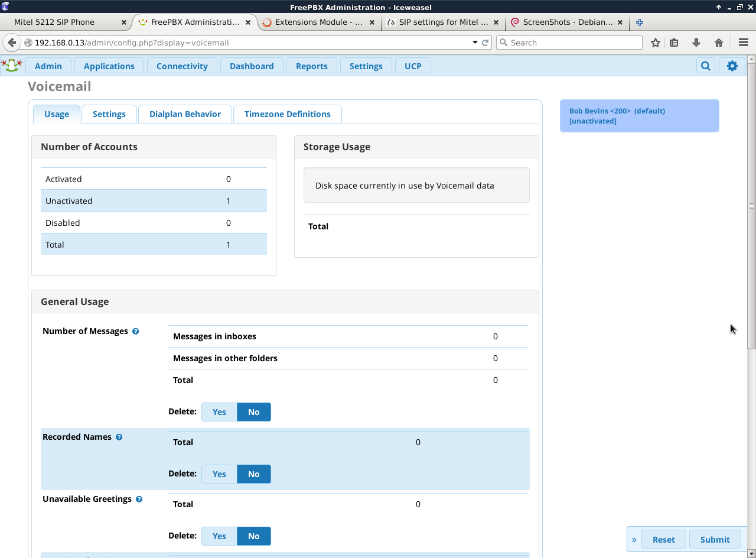Open the bookmarks list icon

coord(674,43)
